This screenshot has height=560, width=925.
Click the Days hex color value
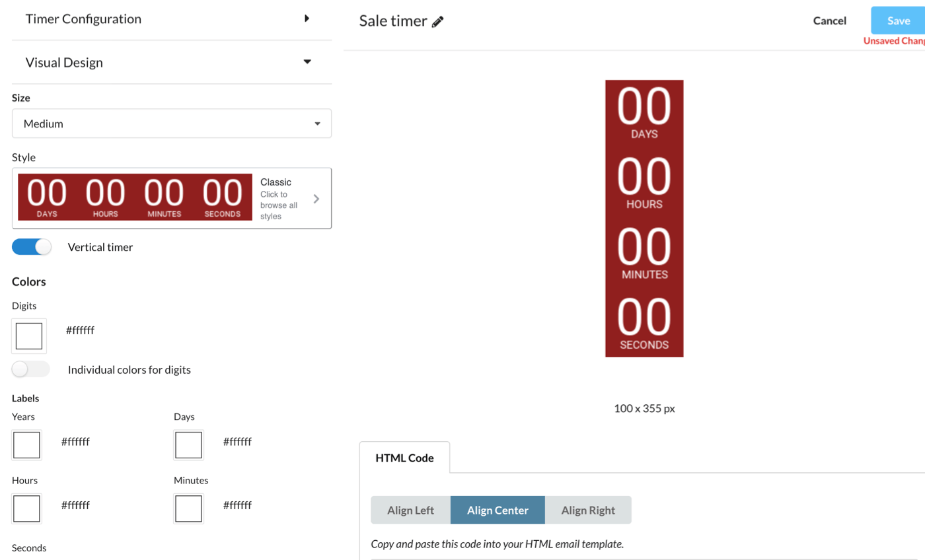click(x=237, y=442)
